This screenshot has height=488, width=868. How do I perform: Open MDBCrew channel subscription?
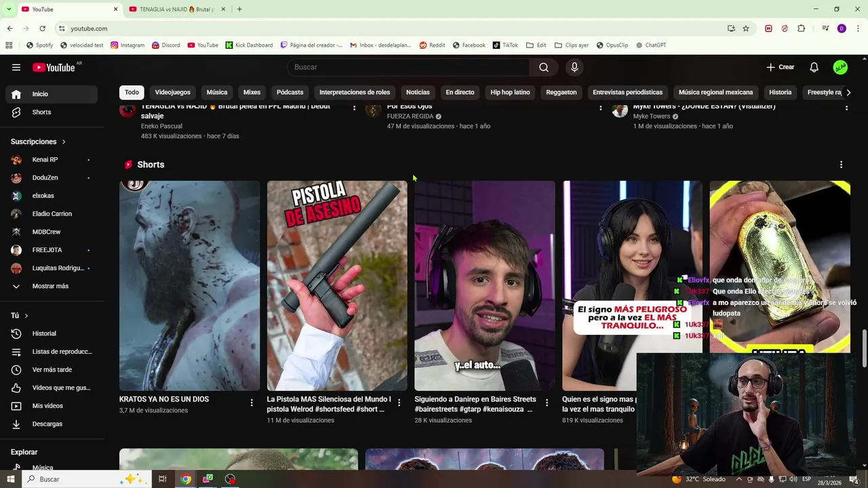tap(52, 232)
